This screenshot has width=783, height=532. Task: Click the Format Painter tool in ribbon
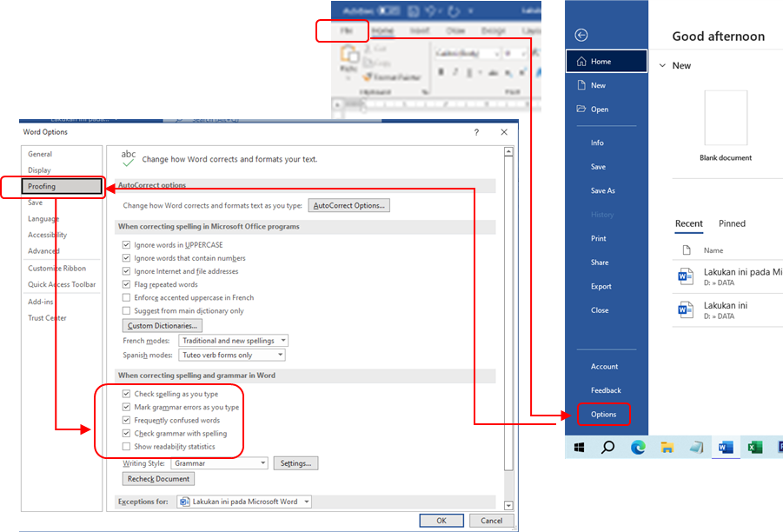pos(392,76)
